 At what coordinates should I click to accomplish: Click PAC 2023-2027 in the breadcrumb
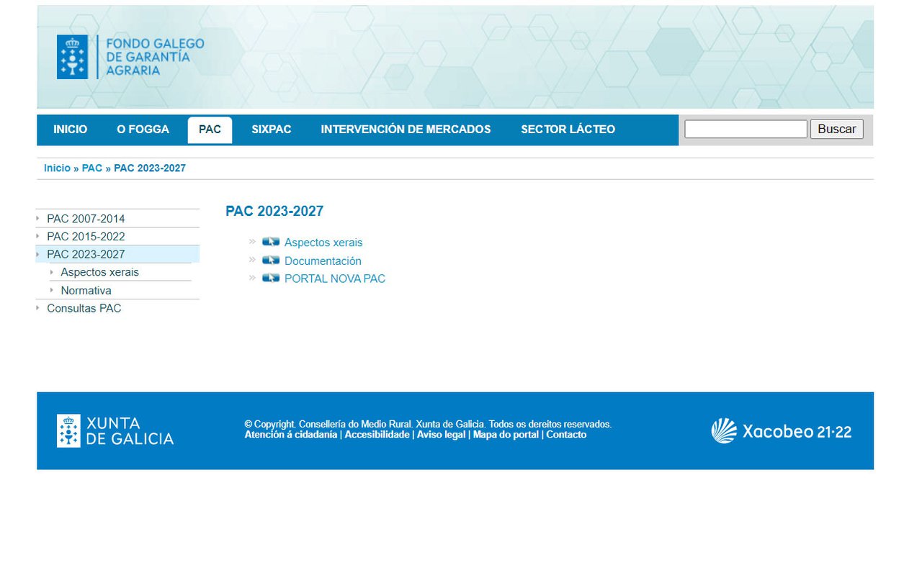click(x=150, y=168)
